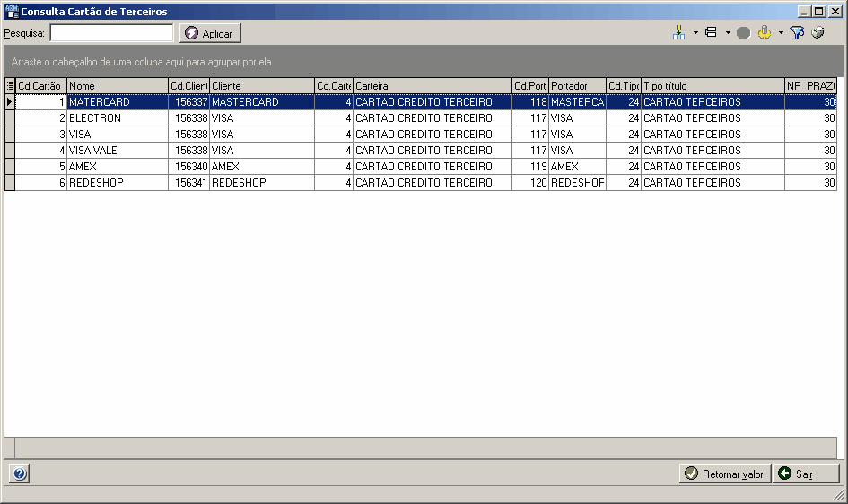Click the Retornar valor button
This screenshot has width=848, height=504.
(725, 474)
